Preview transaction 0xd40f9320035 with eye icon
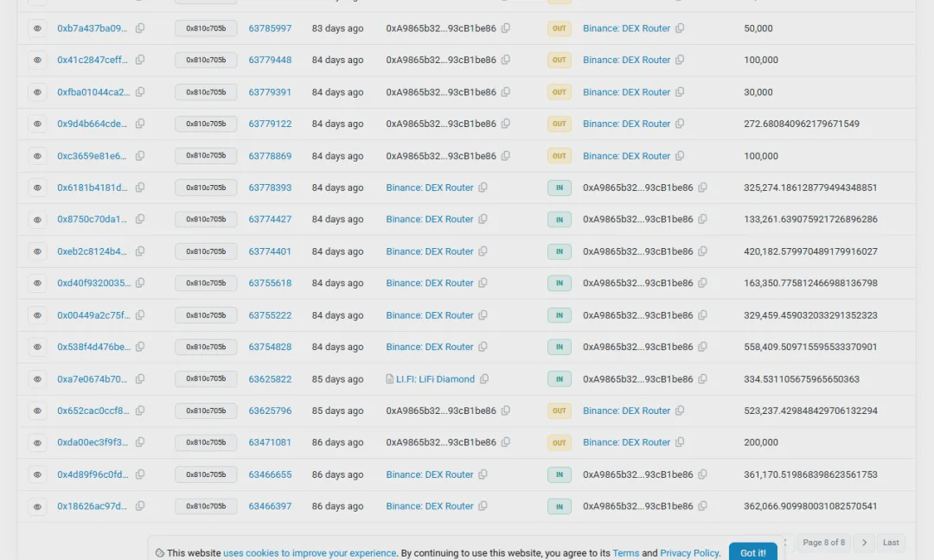This screenshot has width=934, height=560. [37, 283]
